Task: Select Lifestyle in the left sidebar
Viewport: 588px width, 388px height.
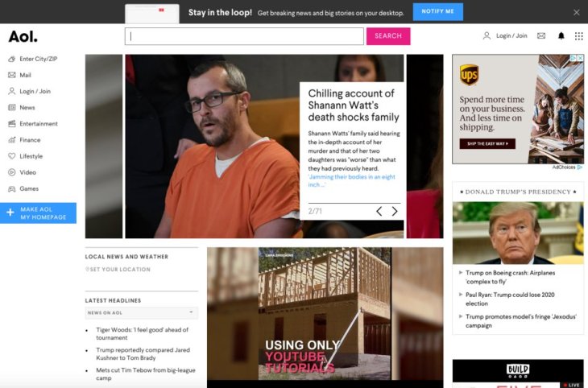Action: point(31,156)
